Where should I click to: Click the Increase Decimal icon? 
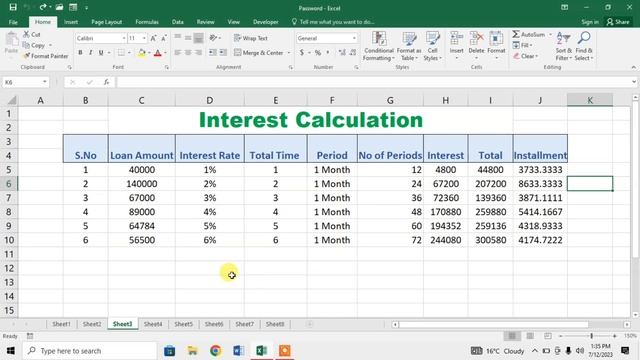(x=342, y=53)
